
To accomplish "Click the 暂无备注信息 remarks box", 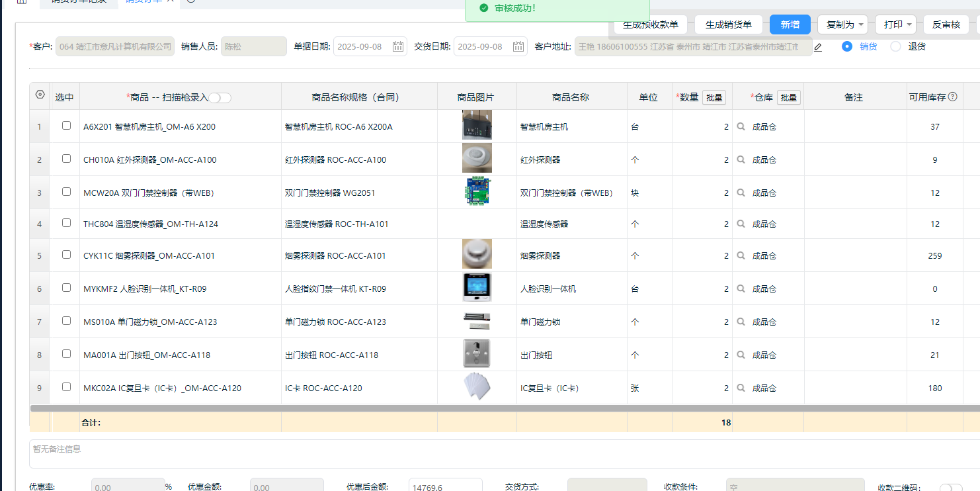I will pos(505,454).
